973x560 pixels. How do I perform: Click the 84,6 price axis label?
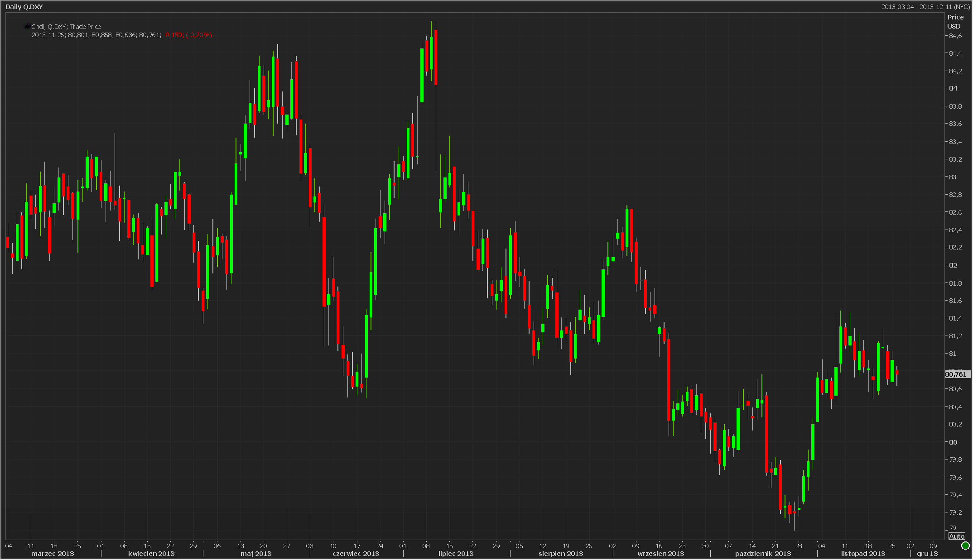tap(955, 36)
